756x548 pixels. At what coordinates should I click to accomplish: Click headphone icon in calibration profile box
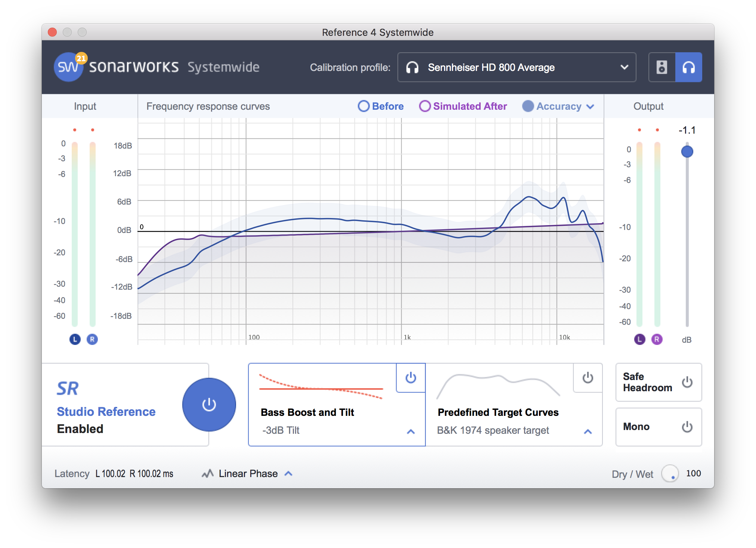click(x=412, y=68)
